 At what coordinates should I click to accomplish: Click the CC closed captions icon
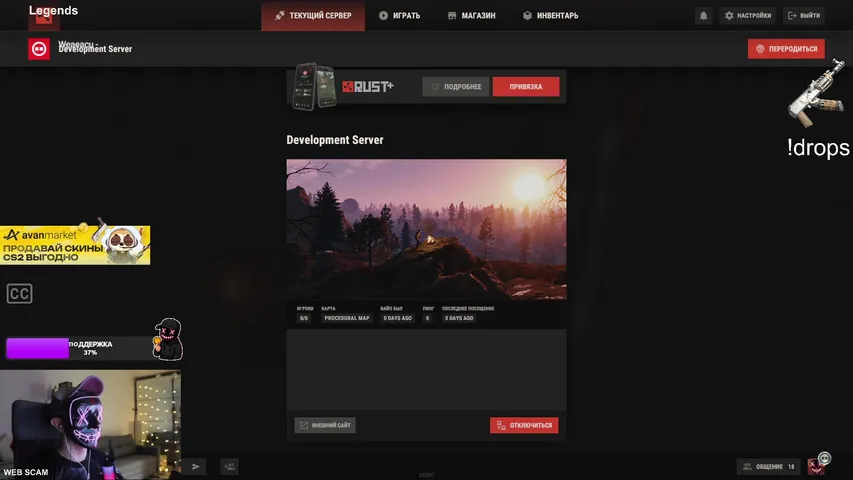pos(20,294)
